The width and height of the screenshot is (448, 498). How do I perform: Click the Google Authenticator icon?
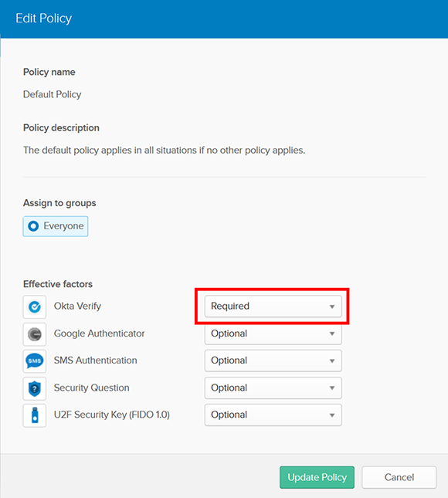pyautogui.click(x=35, y=334)
